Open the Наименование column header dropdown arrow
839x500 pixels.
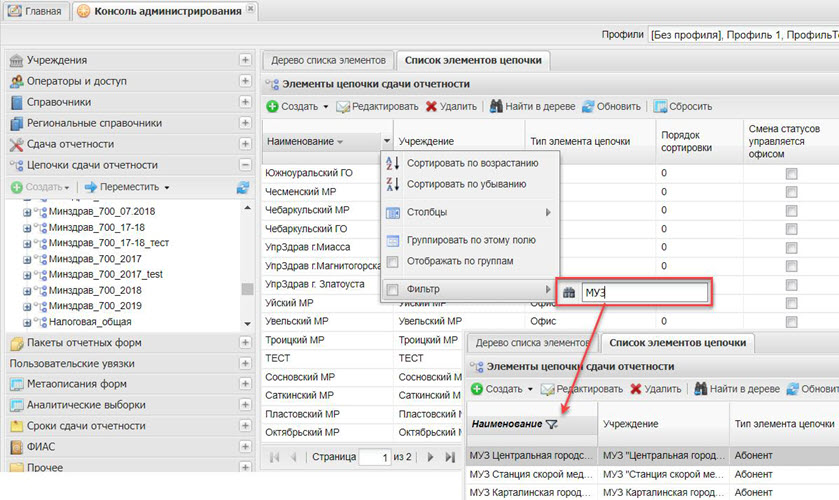(x=386, y=142)
